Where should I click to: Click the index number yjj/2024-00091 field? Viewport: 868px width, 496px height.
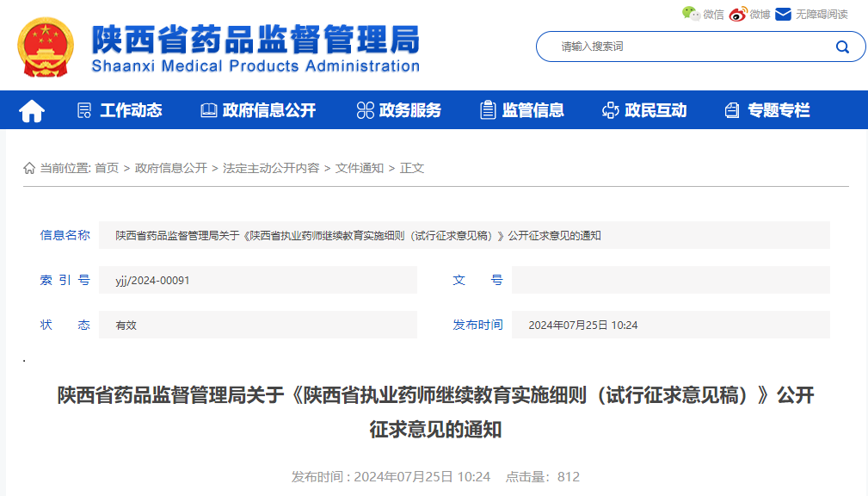(257, 280)
